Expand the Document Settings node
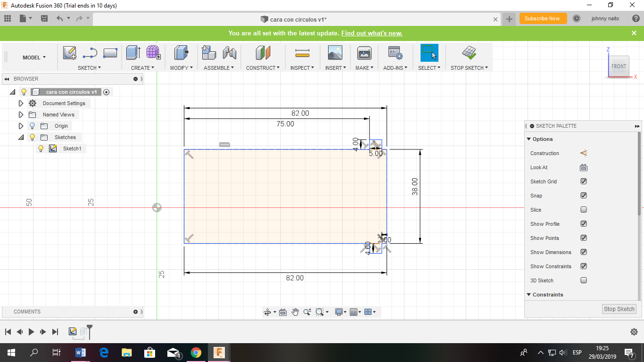This screenshot has width=644, height=362. pyautogui.click(x=21, y=103)
